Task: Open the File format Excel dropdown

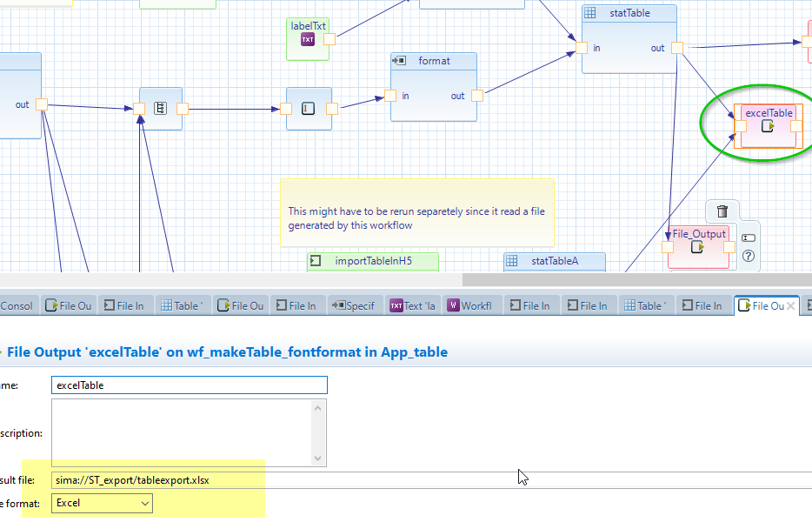Action: point(144,503)
